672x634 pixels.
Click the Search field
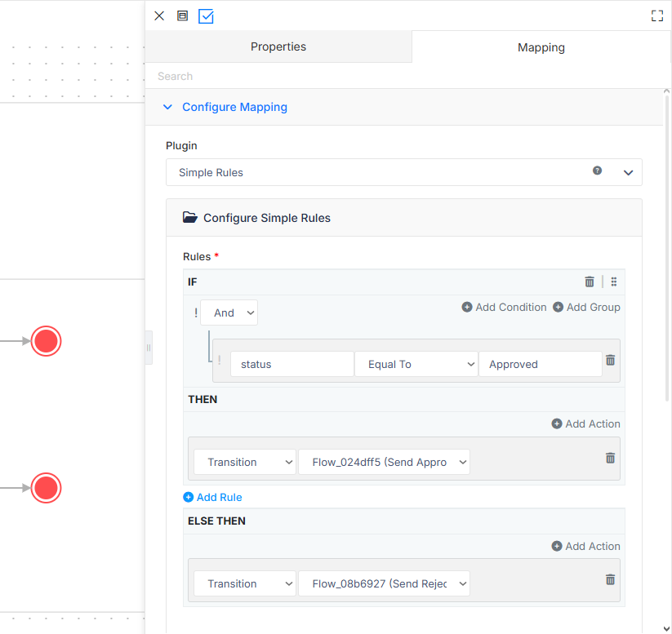point(407,76)
